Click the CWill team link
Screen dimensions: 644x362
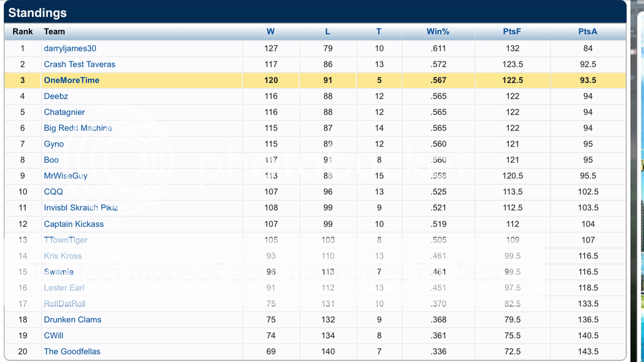53,336
